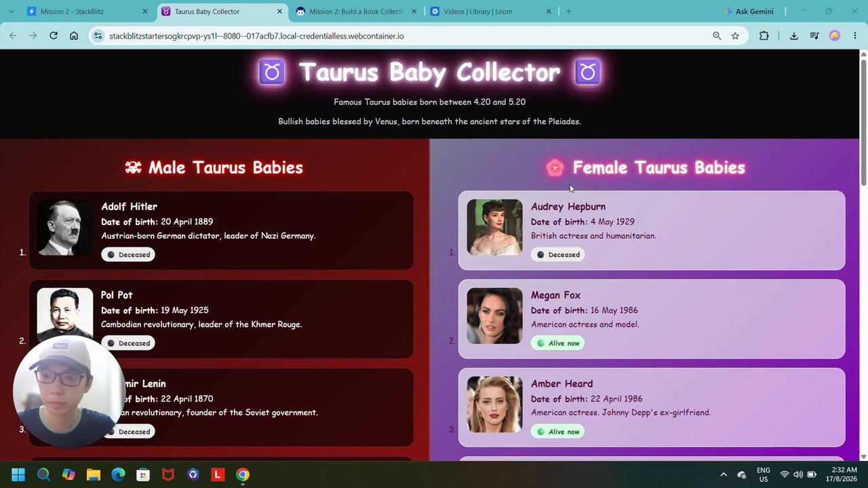Screen dimensions: 868x488
Task: Open the zoom control in address bar
Action: tap(717, 36)
